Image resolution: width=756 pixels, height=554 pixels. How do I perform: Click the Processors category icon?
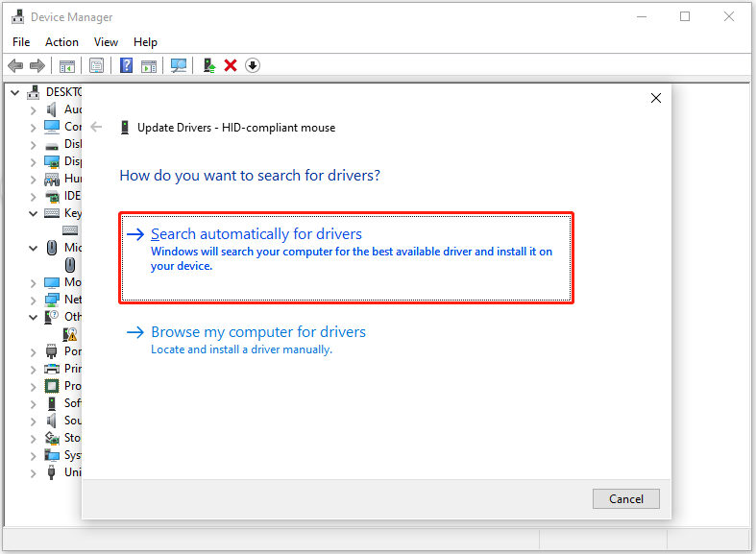tap(52, 386)
